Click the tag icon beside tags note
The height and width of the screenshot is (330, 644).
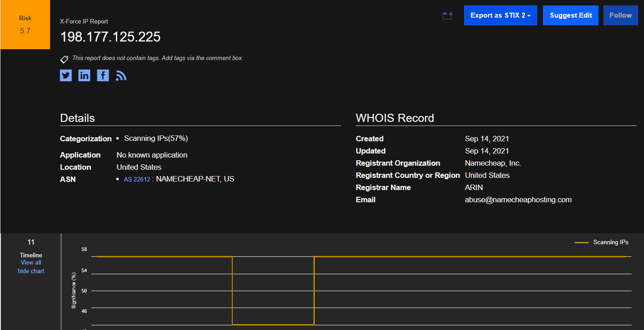(64, 59)
